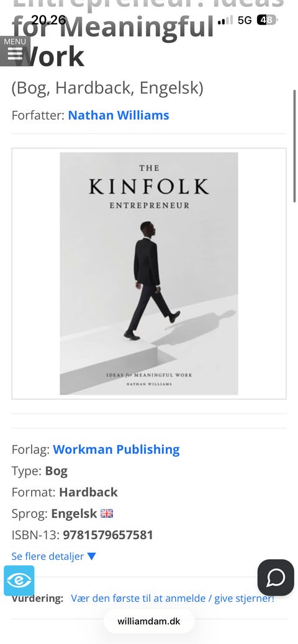Tap the 'Format: Hardback' detail line
This screenshot has width=298, height=644.
[65, 492]
